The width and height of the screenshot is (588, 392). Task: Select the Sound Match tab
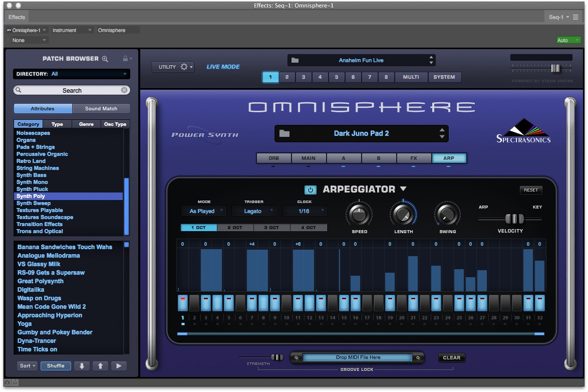click(x=101, y=108)
